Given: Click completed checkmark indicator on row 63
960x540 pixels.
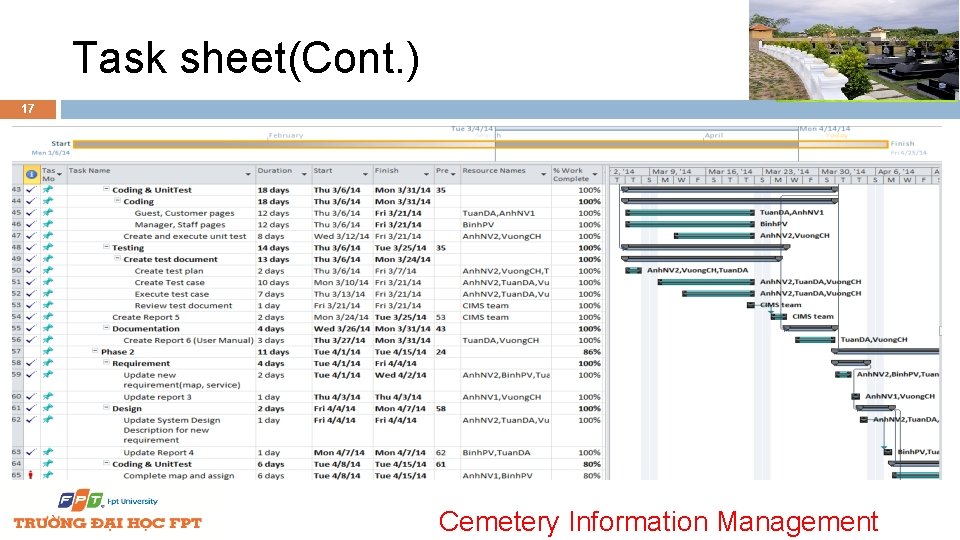Looking at the screenshot, I should (31, 452).
